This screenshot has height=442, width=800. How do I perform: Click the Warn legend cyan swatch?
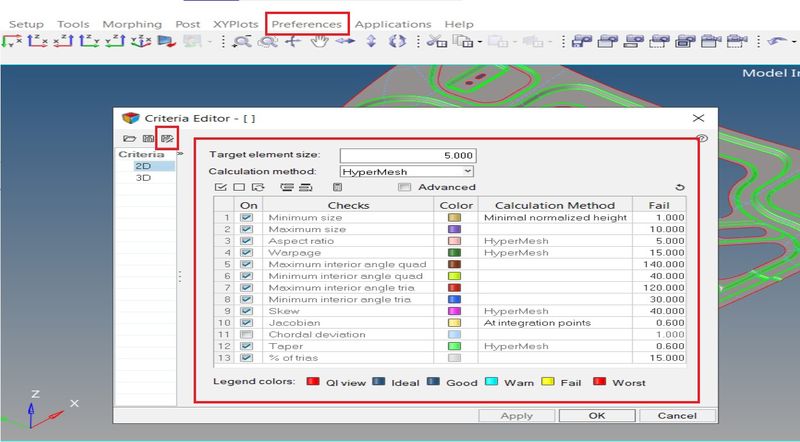491,381
